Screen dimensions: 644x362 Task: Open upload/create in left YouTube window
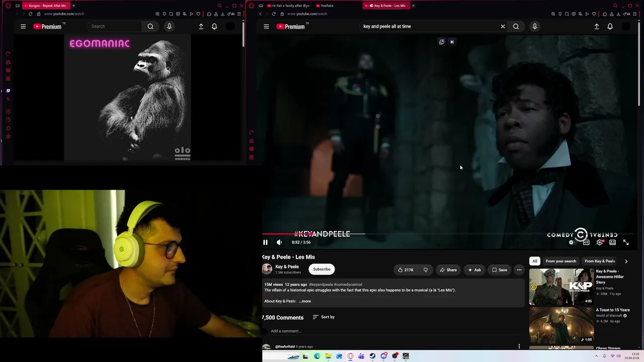(201, 26)
